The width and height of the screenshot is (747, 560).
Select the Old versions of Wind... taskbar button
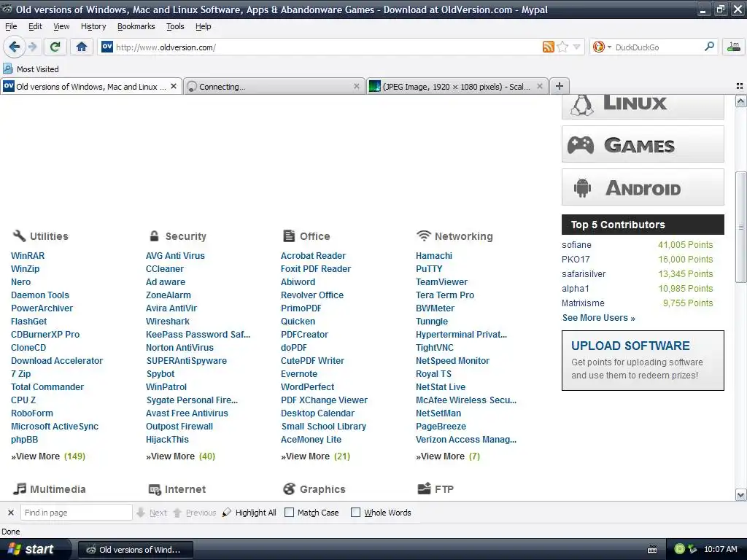coord(135,550)
